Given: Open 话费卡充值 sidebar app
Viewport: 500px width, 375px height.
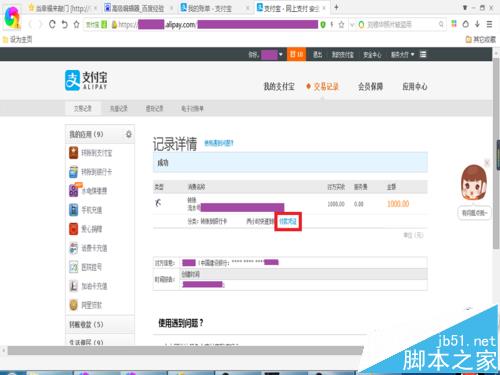Looking at the screenshot, I should (x=88, y=248).
